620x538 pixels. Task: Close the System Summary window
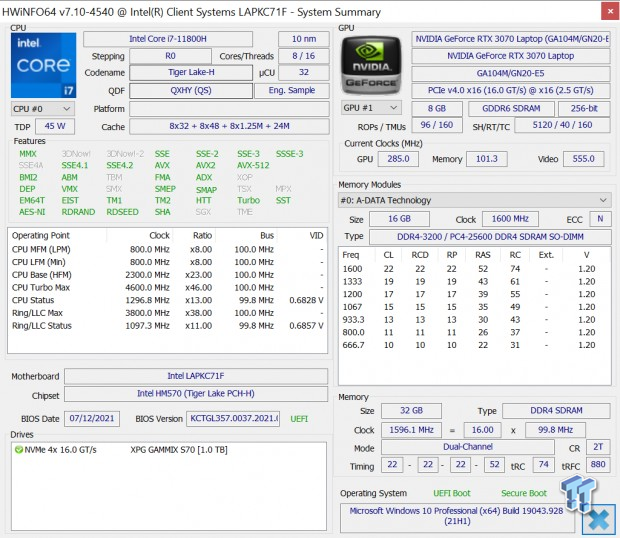pos(610,11)
